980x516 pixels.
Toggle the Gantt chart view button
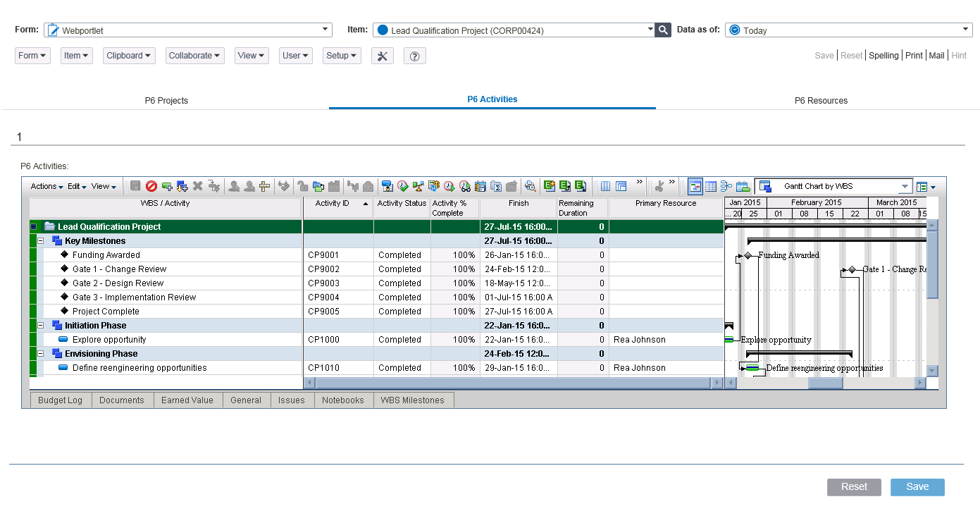pos(695,186)
